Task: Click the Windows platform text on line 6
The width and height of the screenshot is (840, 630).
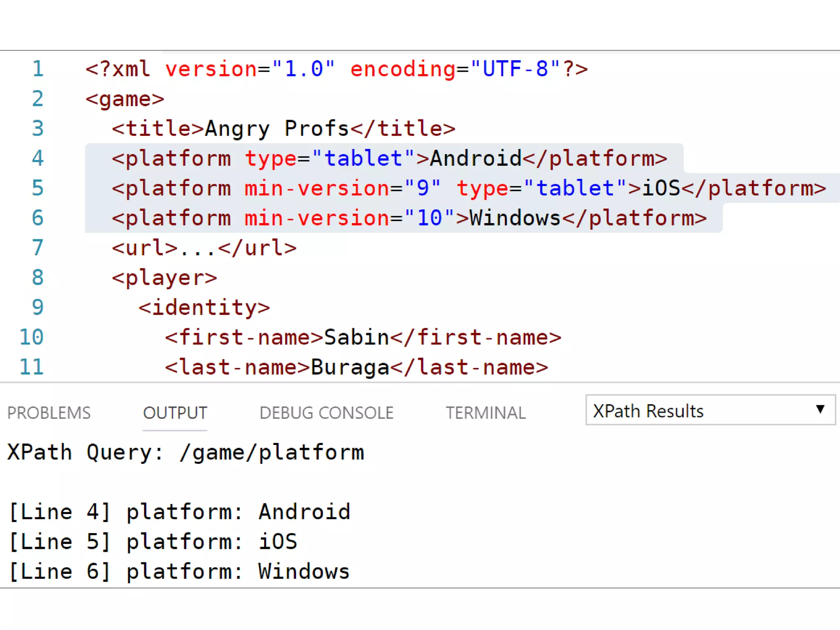Action: (x=515, y=218)
